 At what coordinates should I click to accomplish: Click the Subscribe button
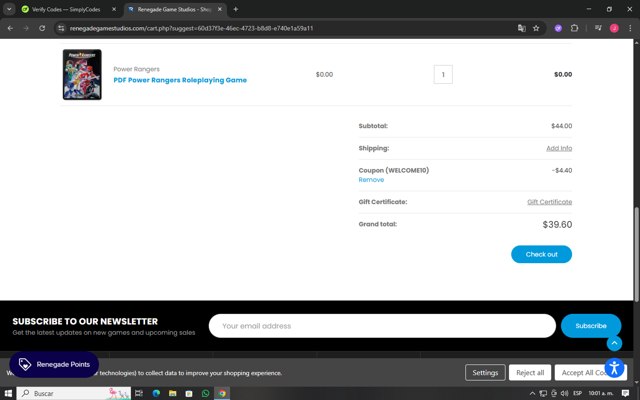coord(591,326)
